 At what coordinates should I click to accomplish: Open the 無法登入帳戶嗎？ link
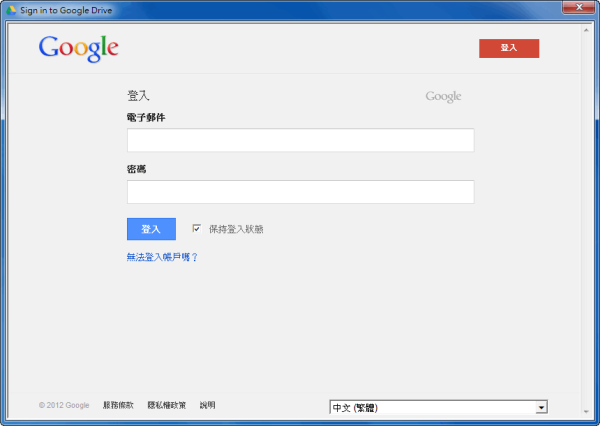click(x=162, y=257)
